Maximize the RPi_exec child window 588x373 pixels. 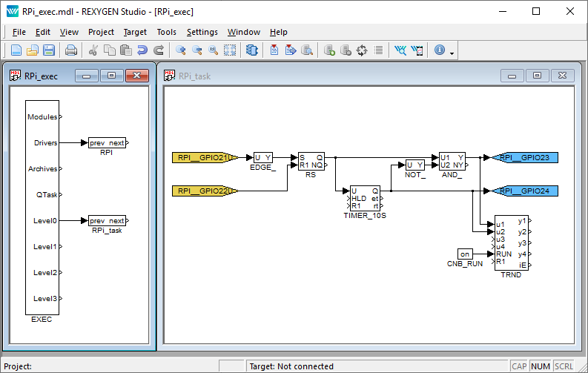tap(111, 76)
